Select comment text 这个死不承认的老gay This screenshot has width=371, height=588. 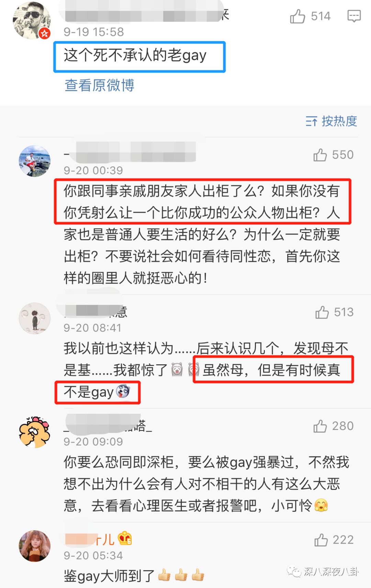[135, 55]
